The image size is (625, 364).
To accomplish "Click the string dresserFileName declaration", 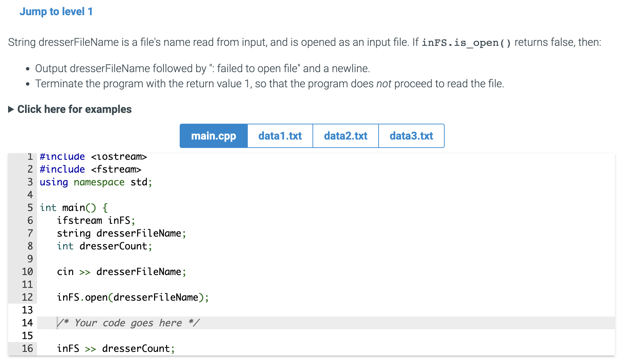I will tap(121, 233).
